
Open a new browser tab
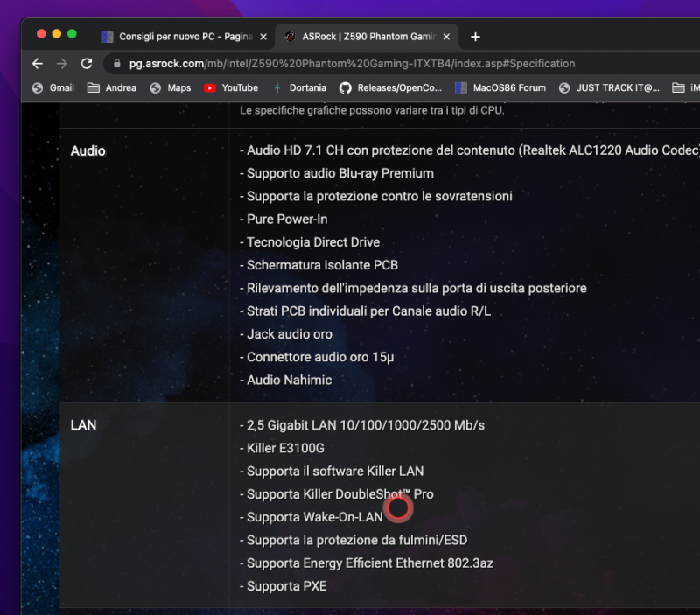[475, 37]
